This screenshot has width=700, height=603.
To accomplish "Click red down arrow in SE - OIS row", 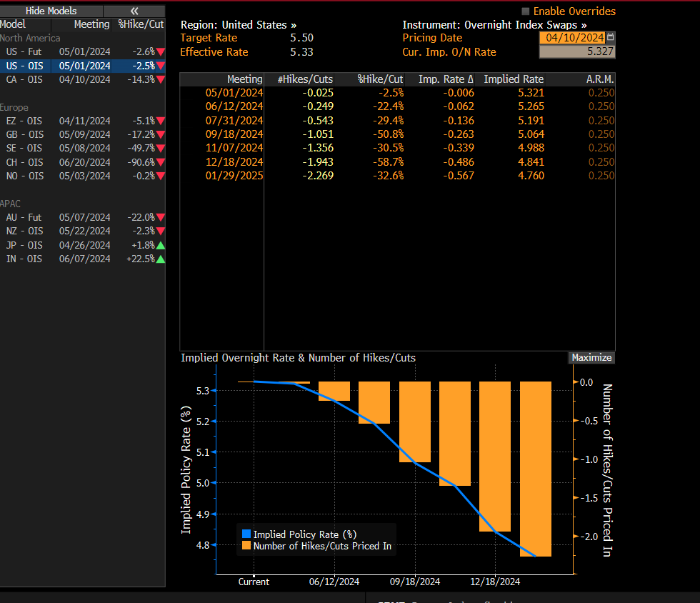I will (161, 149).
